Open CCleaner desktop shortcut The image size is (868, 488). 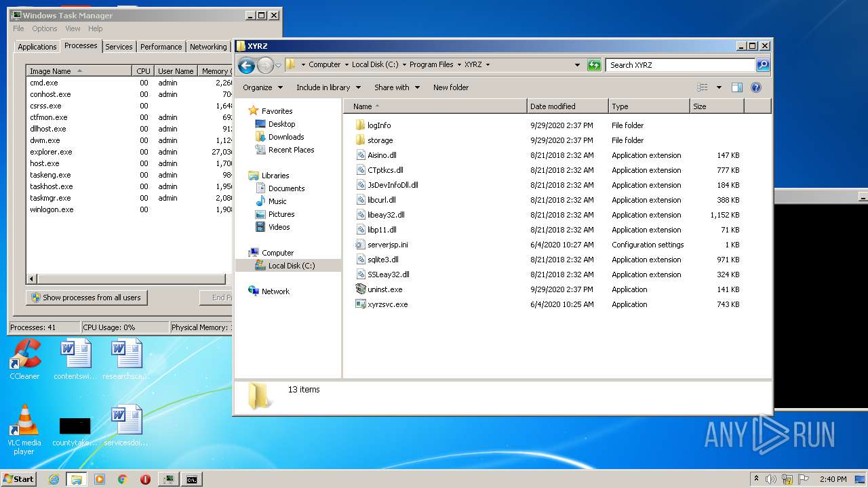click(x=25, y=360)
